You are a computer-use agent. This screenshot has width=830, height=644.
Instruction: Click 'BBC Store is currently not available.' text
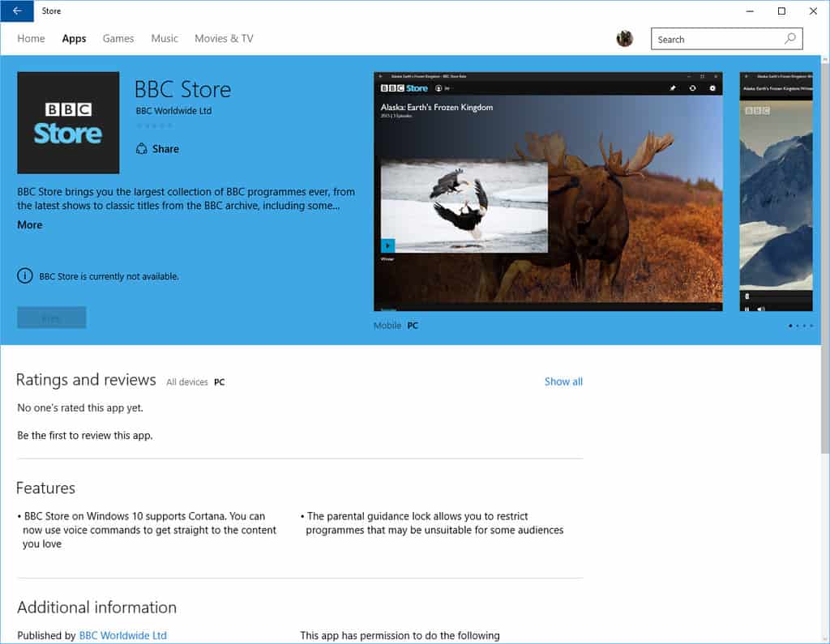pos(109,276)
